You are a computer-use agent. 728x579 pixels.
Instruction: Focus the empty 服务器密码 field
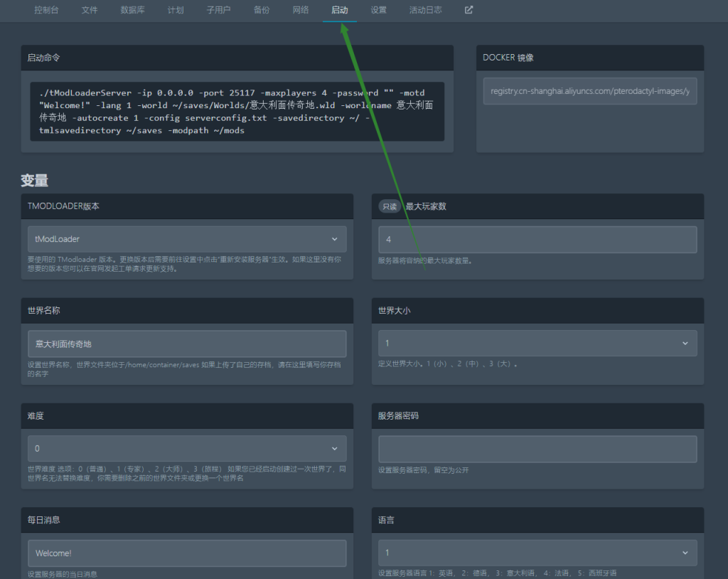(x=537, y=449)
